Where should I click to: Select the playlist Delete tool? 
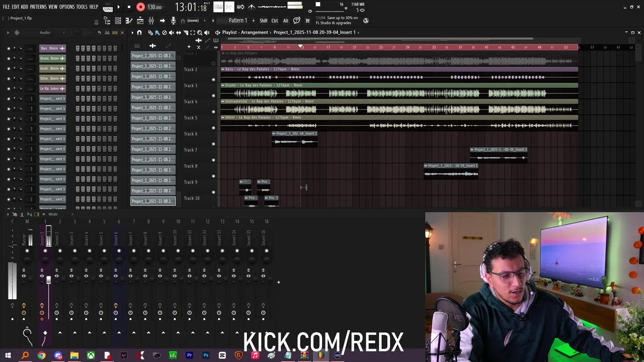click(165, 32)
